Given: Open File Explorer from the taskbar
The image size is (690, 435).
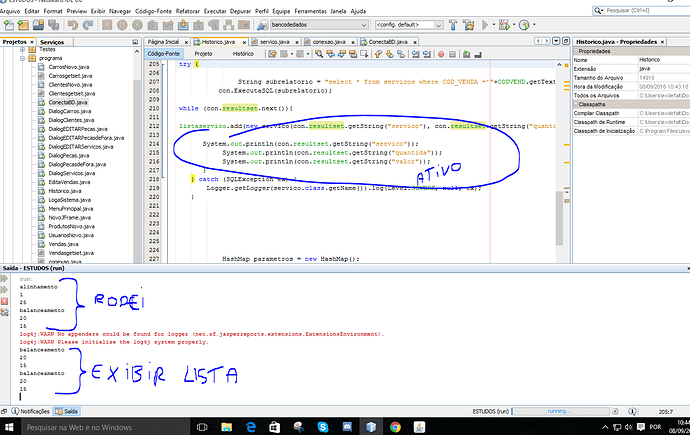Looking at the screenshot, I should [x=227, y=427].
